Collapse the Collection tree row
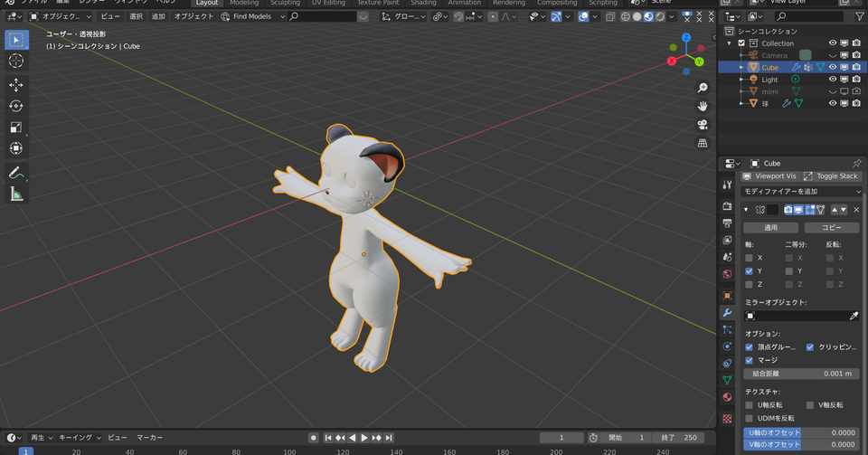Screen dimensions: 868x455 [x=730, y=43]
